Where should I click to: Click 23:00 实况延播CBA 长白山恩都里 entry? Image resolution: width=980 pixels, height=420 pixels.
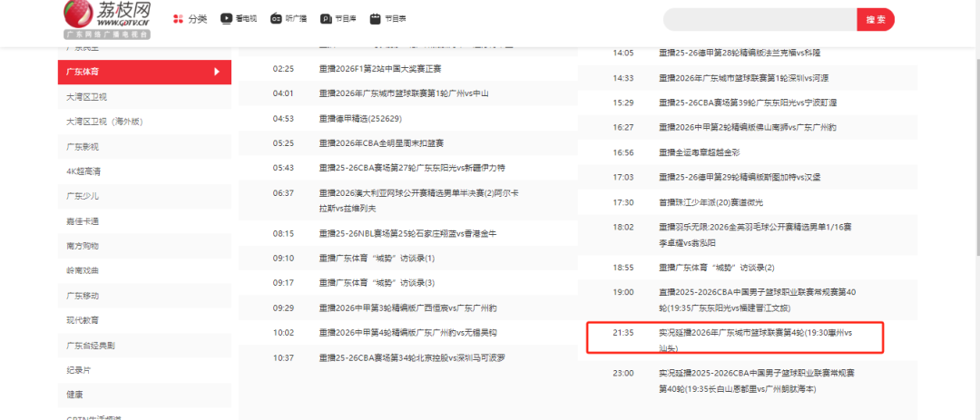748,381
